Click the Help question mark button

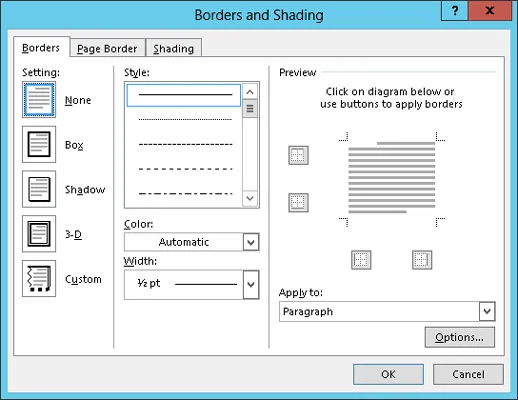(x=455, y=11)
